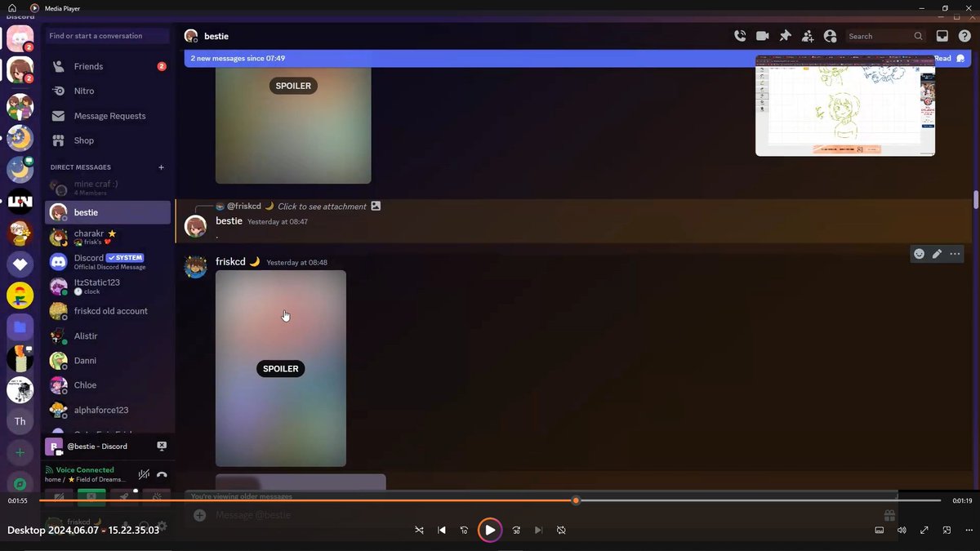Open friskcd old account conversation

(108, 311)
